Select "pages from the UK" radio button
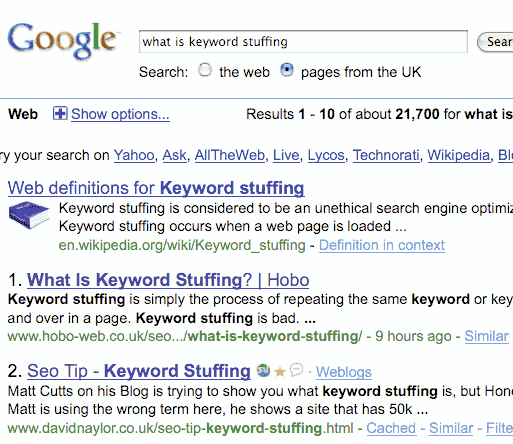The height and width of the screenshot is (444, 513). click(287, 70)
